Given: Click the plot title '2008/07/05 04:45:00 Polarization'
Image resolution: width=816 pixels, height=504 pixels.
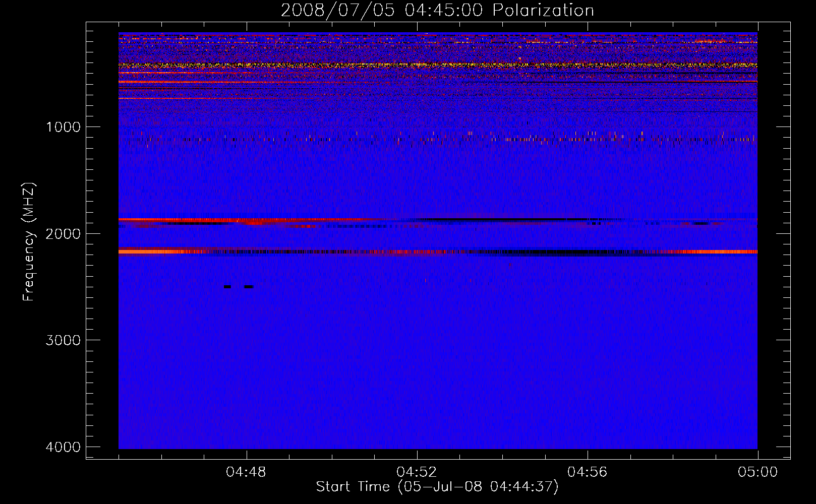Looking at the screenshot, I should tap(437, 10).
